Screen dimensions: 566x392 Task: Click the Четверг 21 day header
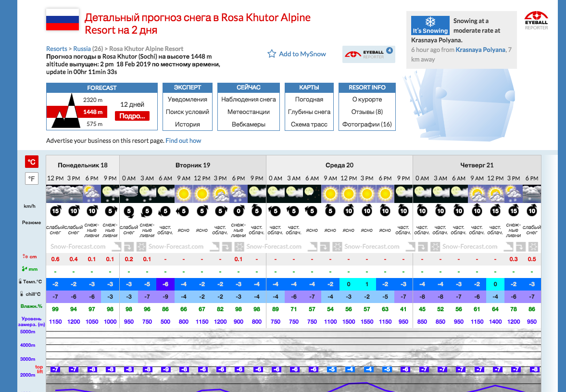477,165
